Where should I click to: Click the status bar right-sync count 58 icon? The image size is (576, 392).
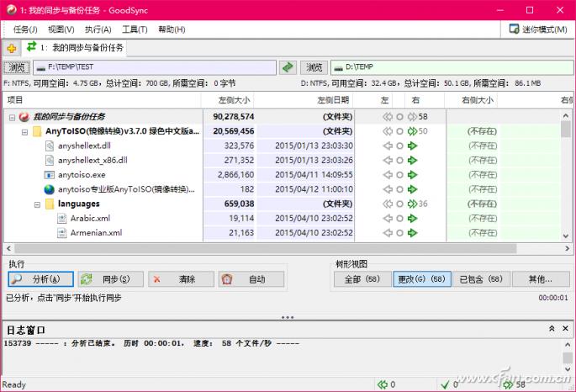point(509,384)
